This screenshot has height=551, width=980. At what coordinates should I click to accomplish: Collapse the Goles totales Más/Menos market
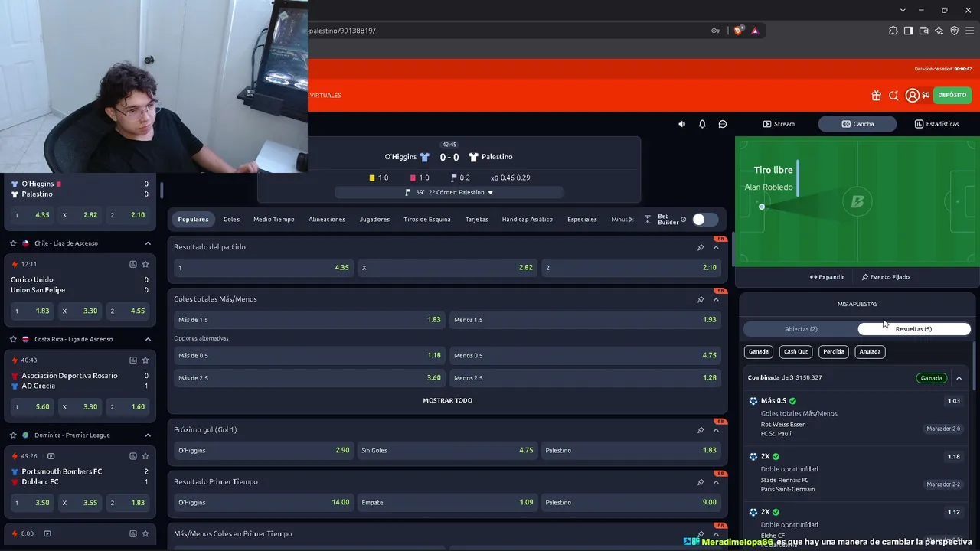[x=716, y=299]
